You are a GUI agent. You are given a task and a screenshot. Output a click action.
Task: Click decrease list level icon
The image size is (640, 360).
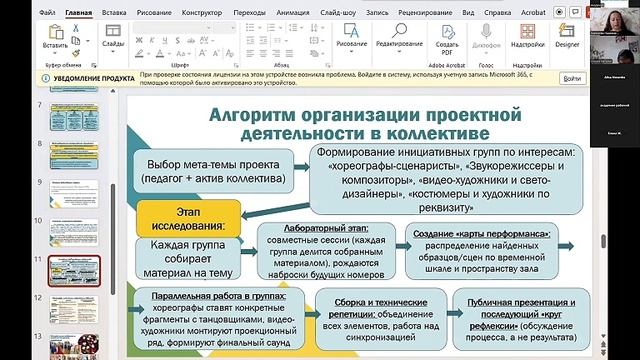251,40
